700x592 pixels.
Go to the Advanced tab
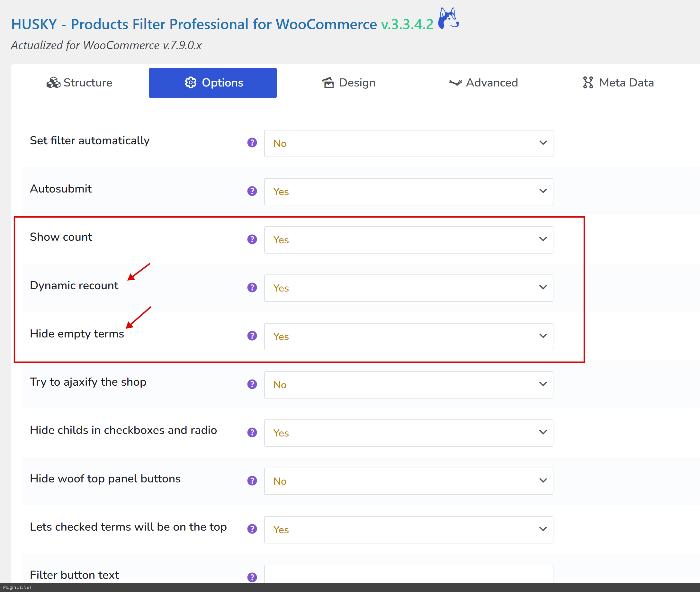click(483, 83)
